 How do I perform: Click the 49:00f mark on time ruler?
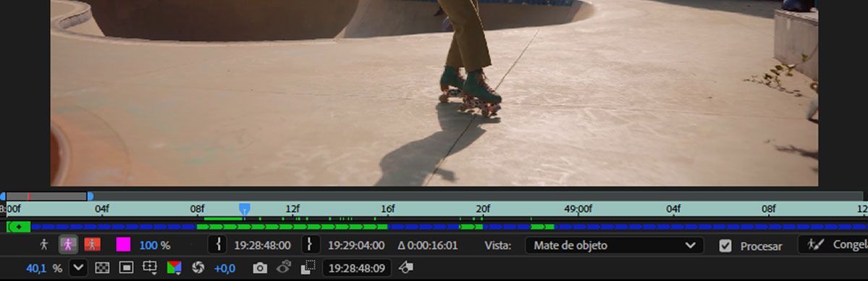[x=578, y=209]
